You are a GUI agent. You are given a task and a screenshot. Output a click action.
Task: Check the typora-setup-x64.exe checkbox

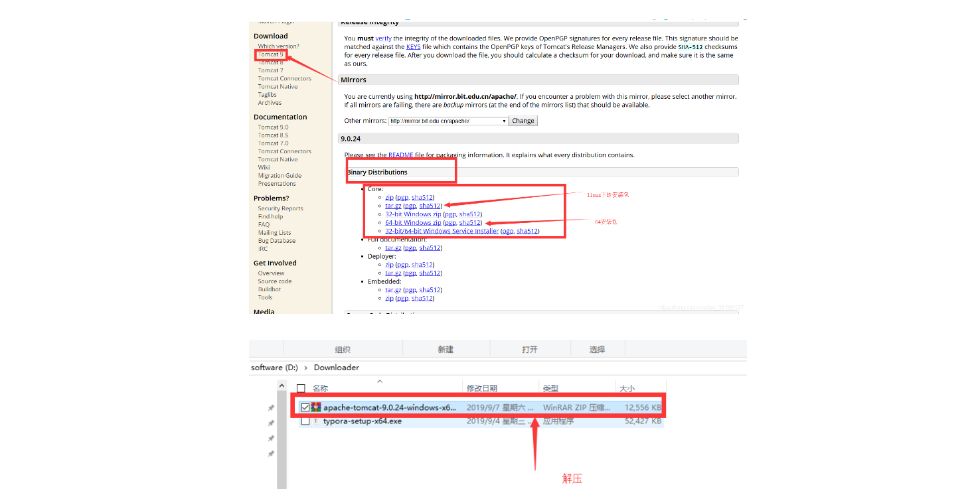(x=305, y=421)
